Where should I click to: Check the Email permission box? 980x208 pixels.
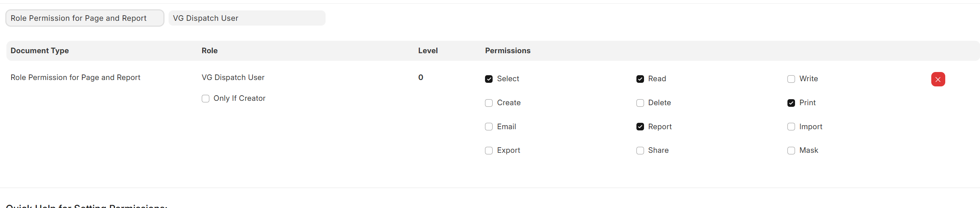pyautogui.click(x=489, y=127)
